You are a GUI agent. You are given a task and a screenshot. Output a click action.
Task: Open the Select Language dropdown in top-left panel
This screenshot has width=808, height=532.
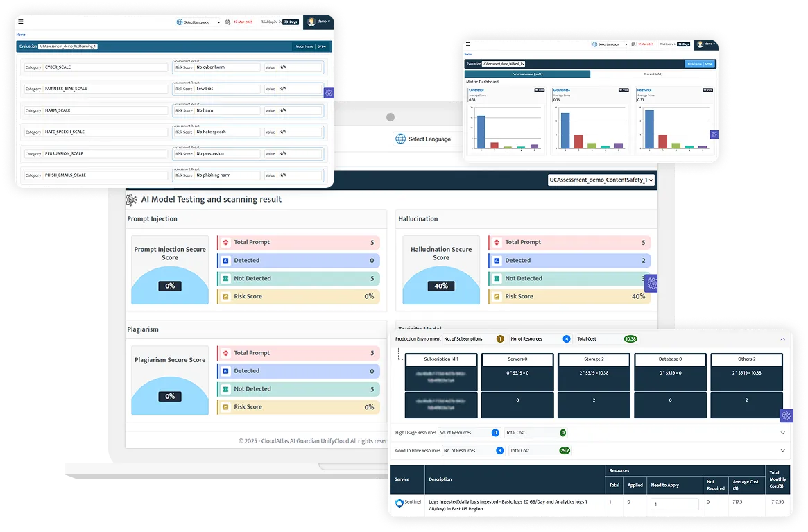(198, 22)
